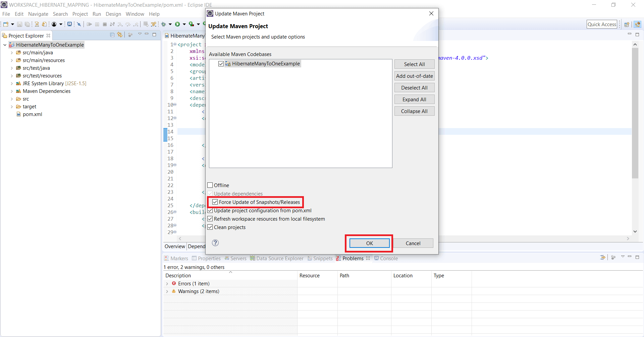Open the Java perspective icon top right
This screenshot has width=644, height=337.
[x=638, y=24]
